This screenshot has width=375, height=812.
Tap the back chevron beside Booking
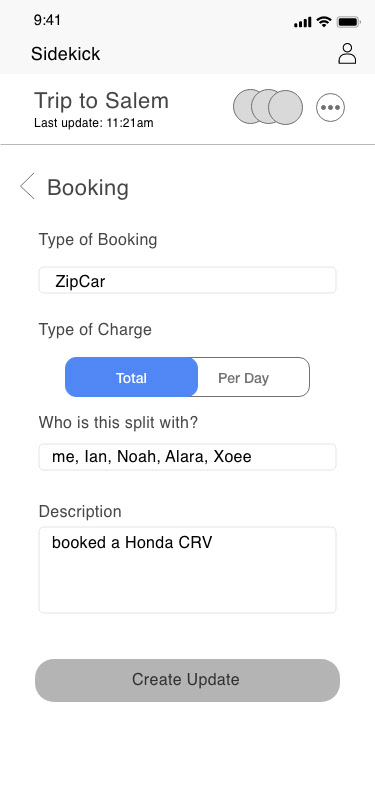[27, 186]
